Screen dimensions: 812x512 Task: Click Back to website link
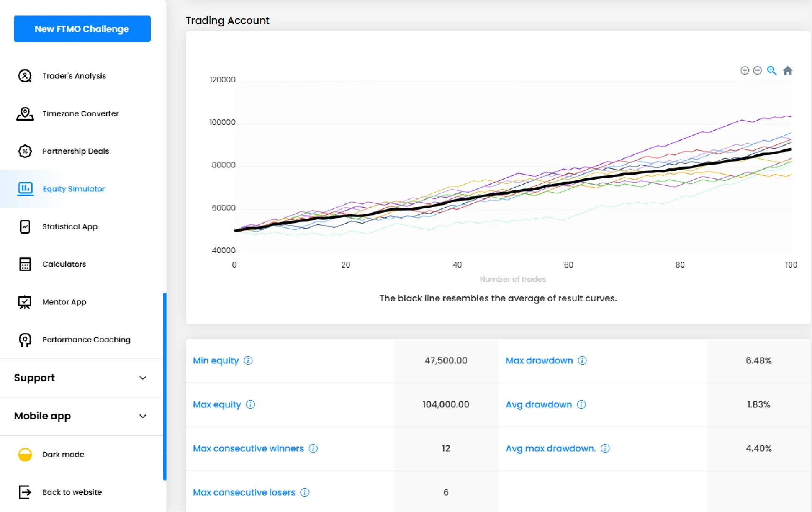(72, 492)
